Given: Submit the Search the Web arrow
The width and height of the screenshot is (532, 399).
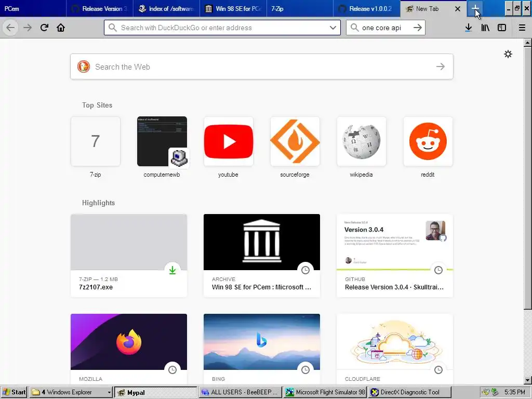Looking at the screenshot, I should click(441, 66).
